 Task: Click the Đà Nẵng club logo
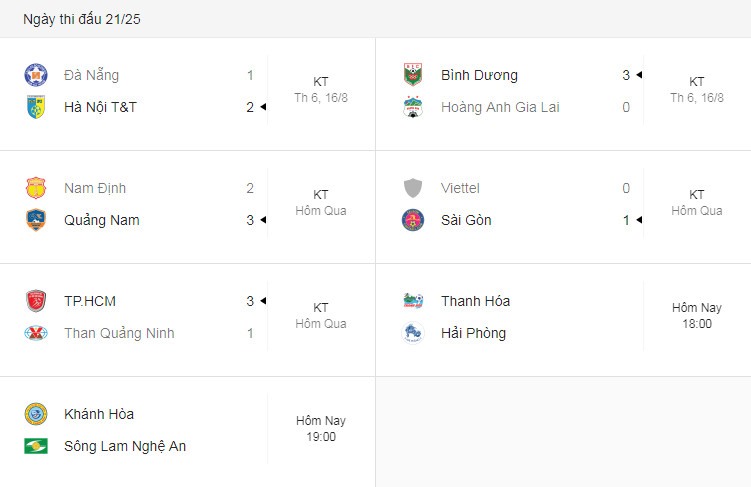[x=36, y=75]
